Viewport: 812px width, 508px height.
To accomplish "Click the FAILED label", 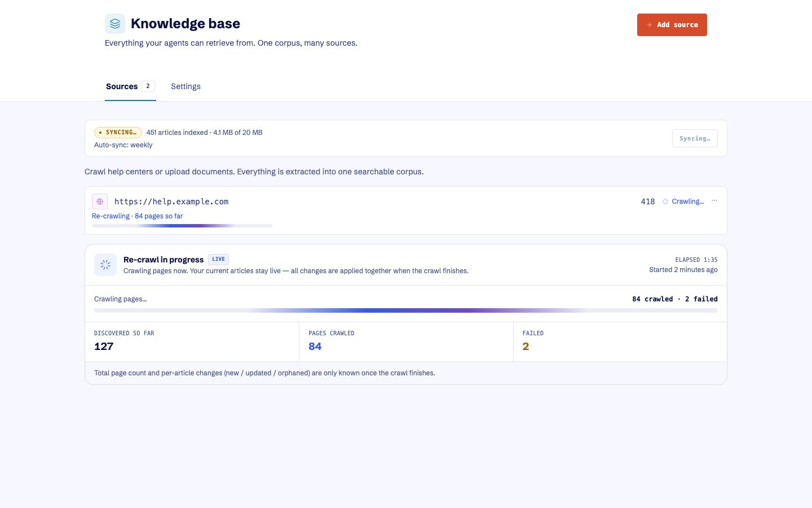I will 533,334.
